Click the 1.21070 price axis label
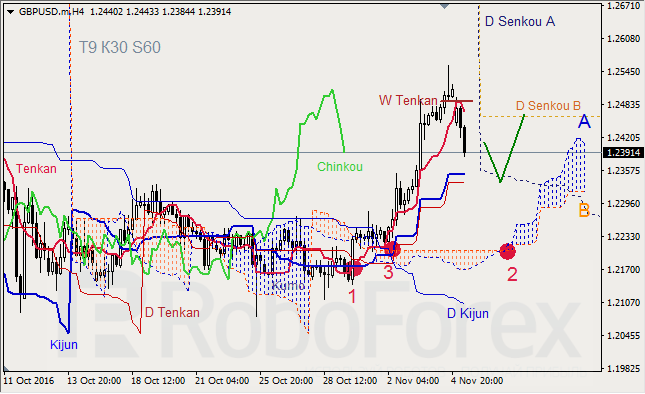 click(x=624, y=302)
